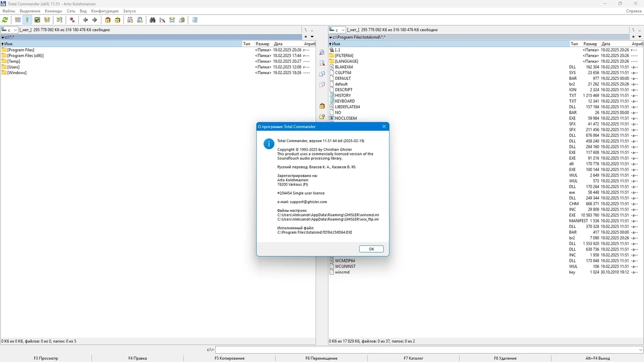Click the blue info icon in the About dialog

[269, 143]
